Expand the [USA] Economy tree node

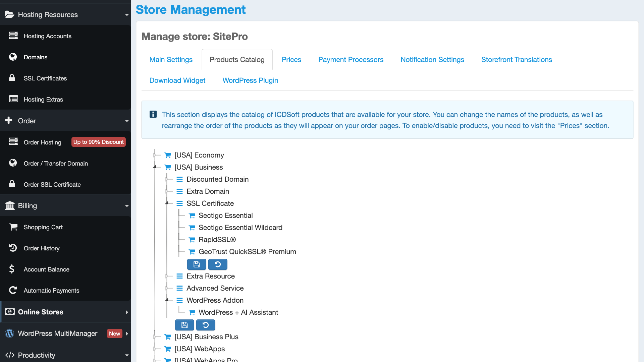pyautogui.click(x=155, y=155)
